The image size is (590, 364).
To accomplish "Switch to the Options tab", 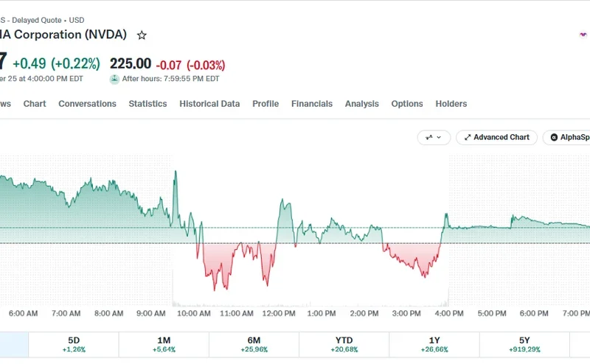I will tap(407, 104).
